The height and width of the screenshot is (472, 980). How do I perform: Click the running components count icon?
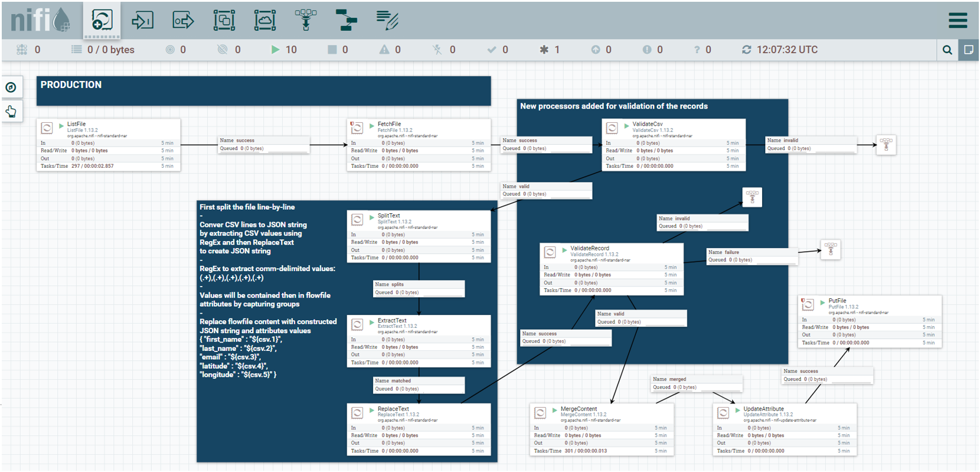coord(275,50)
